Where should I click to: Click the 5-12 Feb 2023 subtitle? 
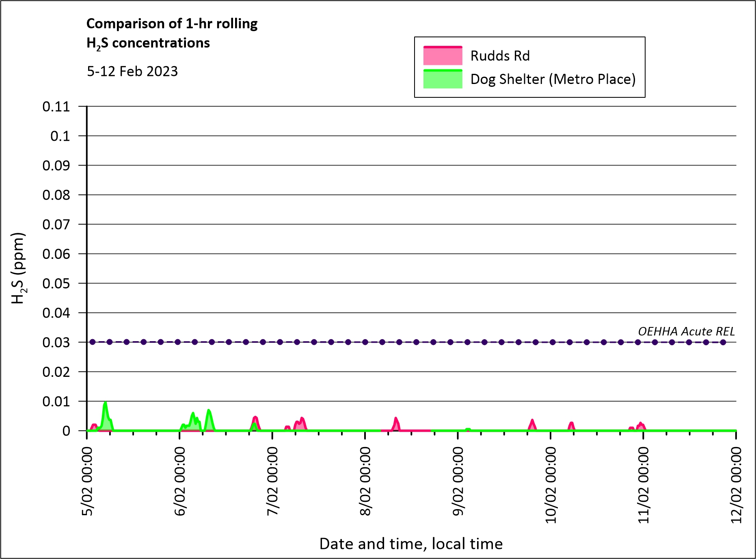click(132, 71)
